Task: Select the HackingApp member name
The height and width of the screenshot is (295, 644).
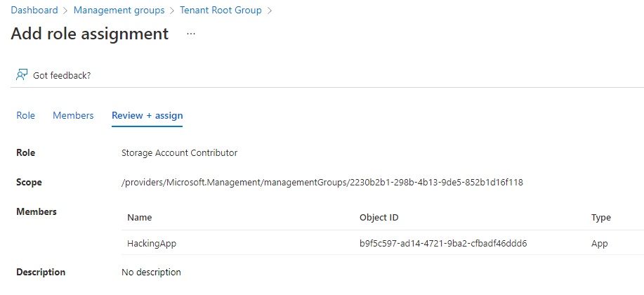Action: [152, 244]
